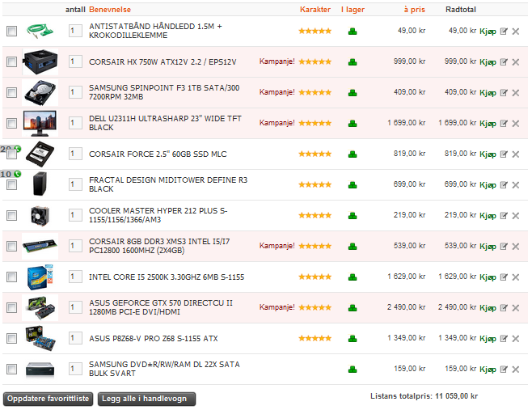Sort by I lager column header
Image resolution: width=532 pixels, height=410 pixels.
pos(353,10)
